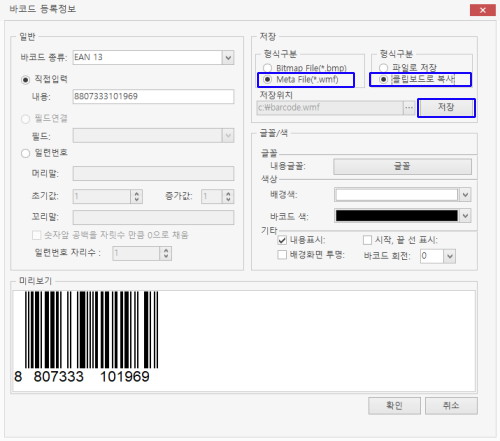Click the 증가값 spinner arrows

tap(228, 196)
